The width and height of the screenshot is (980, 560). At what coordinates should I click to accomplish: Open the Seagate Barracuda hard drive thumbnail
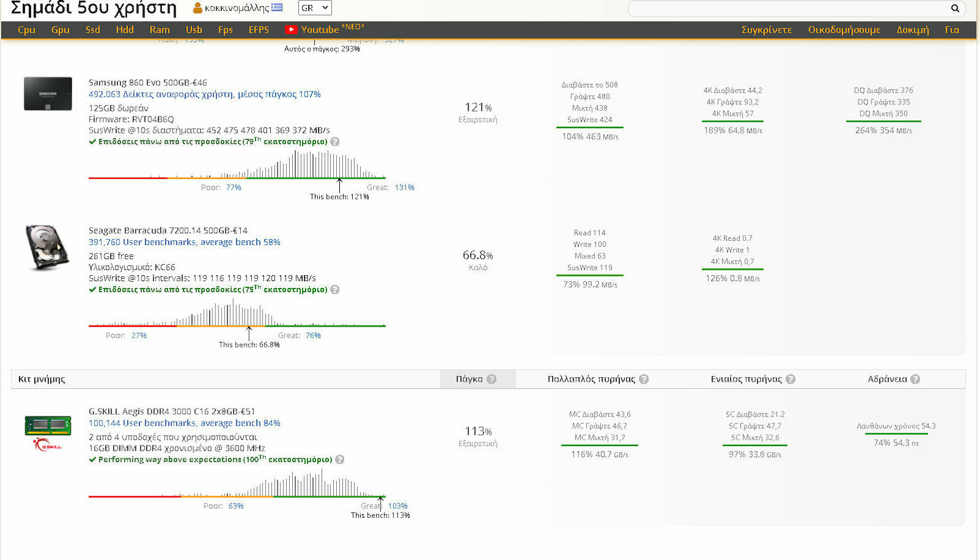[x=48, y=248]
